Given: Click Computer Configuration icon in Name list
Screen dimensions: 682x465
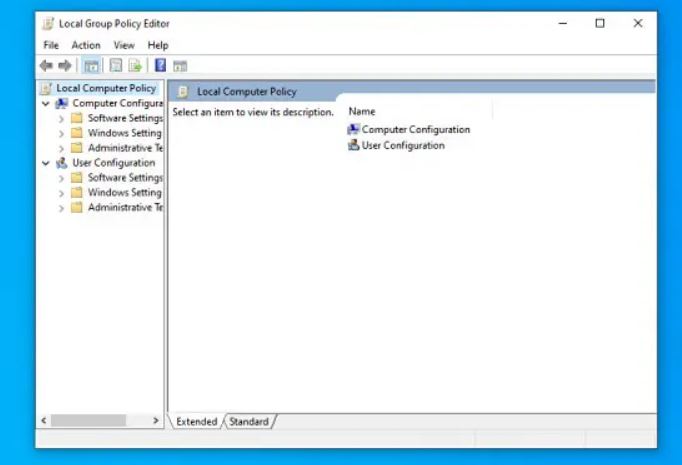Looking at the screenshot, I should pyautogui.click(x=354, y=129).
